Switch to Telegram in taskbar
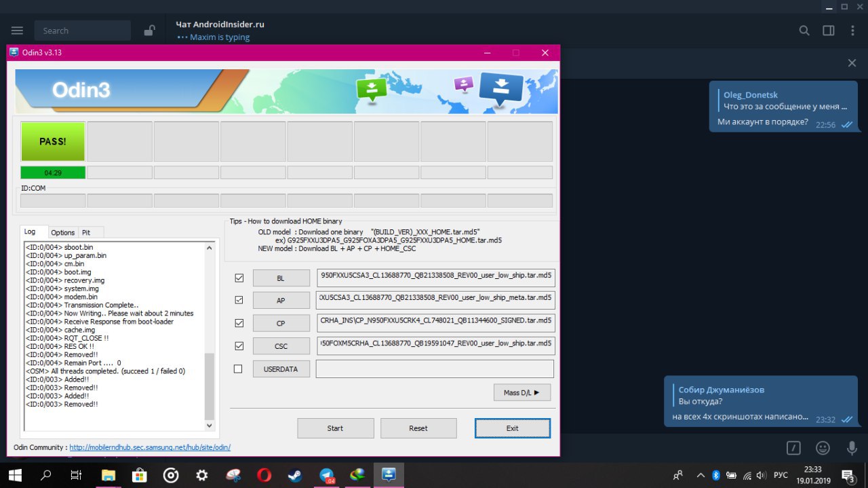 point(327,475)
